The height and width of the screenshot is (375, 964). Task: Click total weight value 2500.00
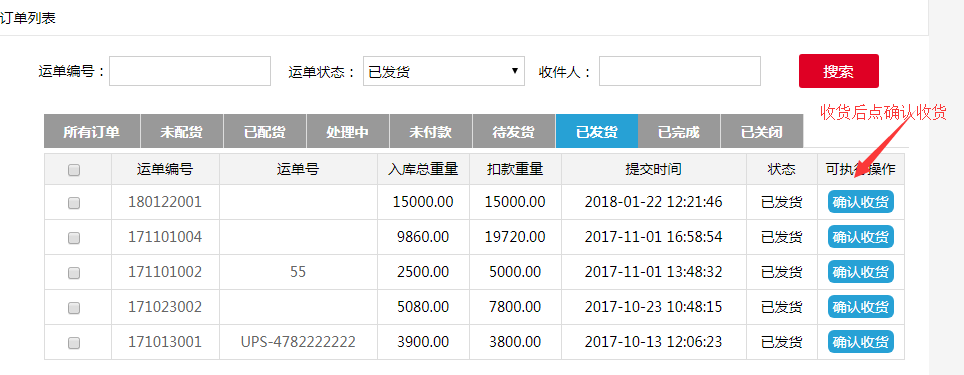pyautogui.click(x=423, y=272)
